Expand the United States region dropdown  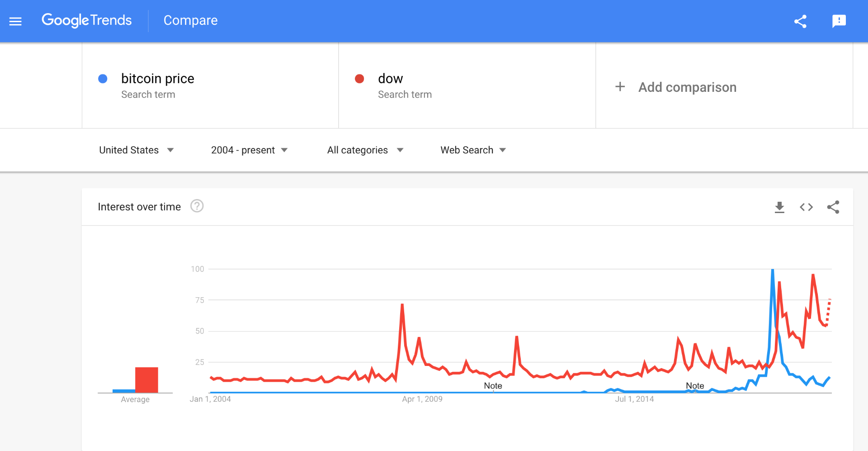click(x=137, y=150)
